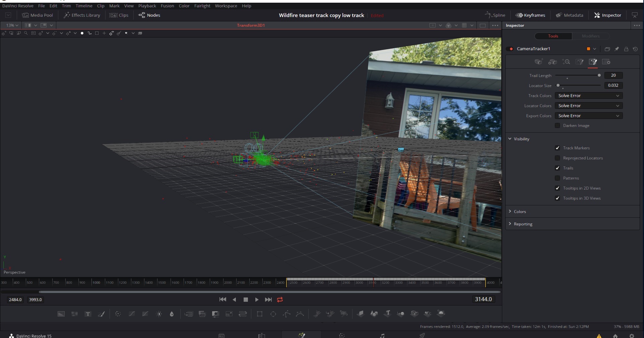
Task: Add the Color Corrector tool
Action: point(118,314)
